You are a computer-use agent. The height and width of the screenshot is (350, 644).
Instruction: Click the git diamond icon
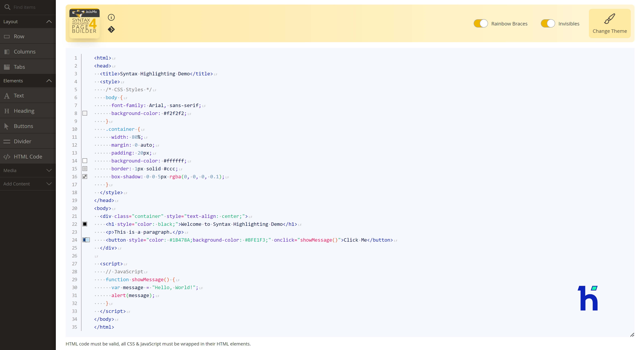click(x=111, y=29)
